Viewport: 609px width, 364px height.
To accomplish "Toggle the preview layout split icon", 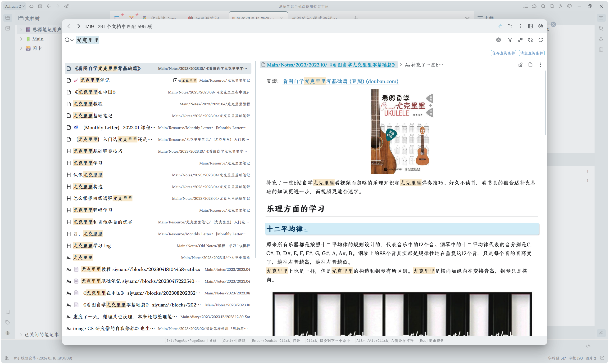I will click(530, 26).
